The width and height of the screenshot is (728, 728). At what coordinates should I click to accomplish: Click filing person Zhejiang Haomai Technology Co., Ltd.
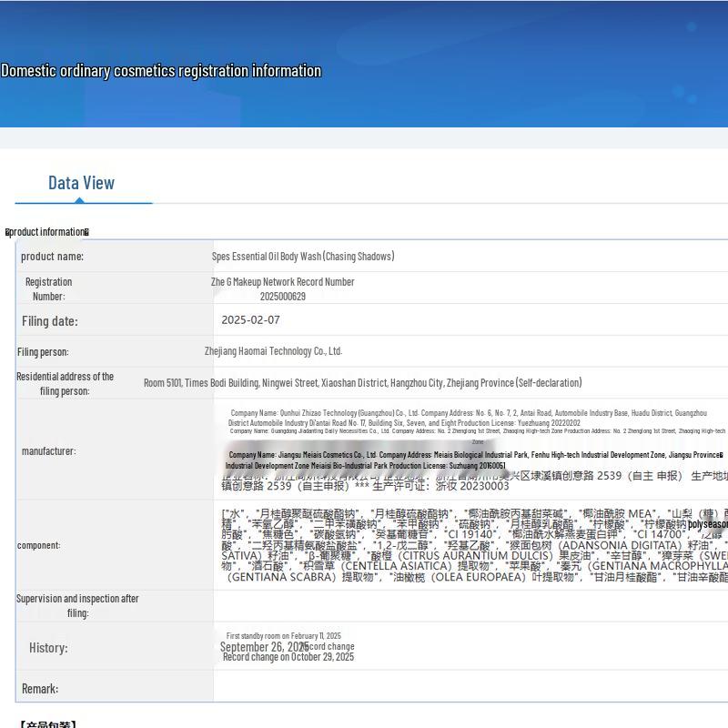point(273,351)
